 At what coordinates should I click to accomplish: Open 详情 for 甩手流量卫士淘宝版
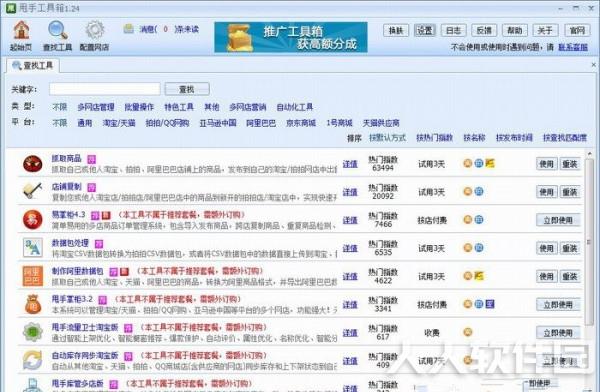coord(350,333)
